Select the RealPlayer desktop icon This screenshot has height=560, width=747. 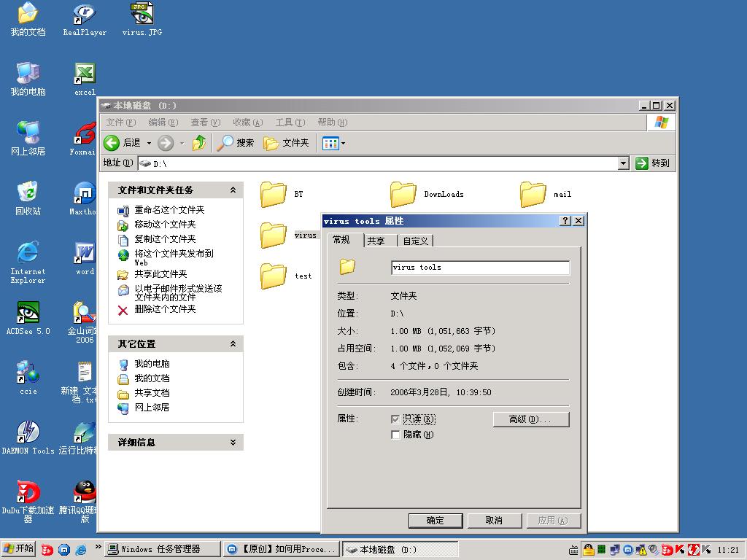click(85, 19)
